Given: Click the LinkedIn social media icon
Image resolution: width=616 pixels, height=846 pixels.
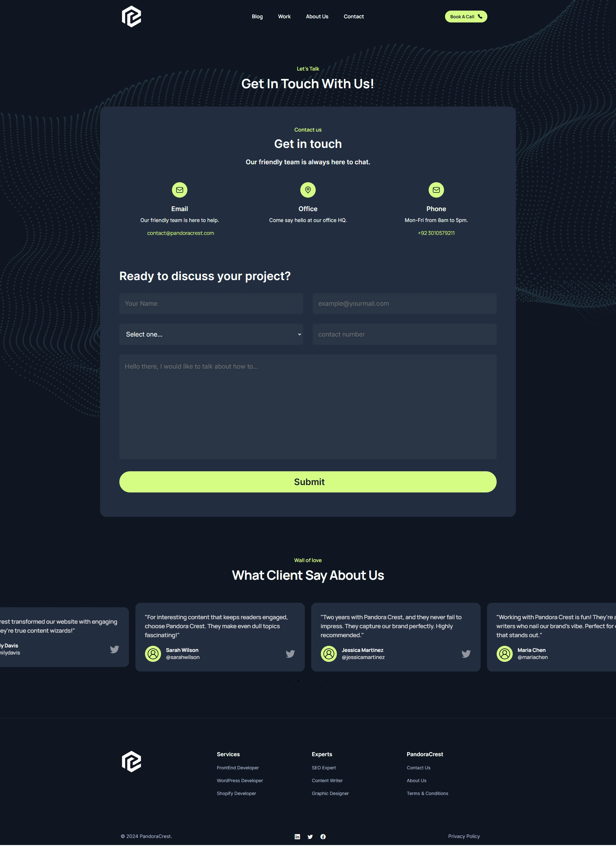Looking at the screenshot, I should 297,836.
